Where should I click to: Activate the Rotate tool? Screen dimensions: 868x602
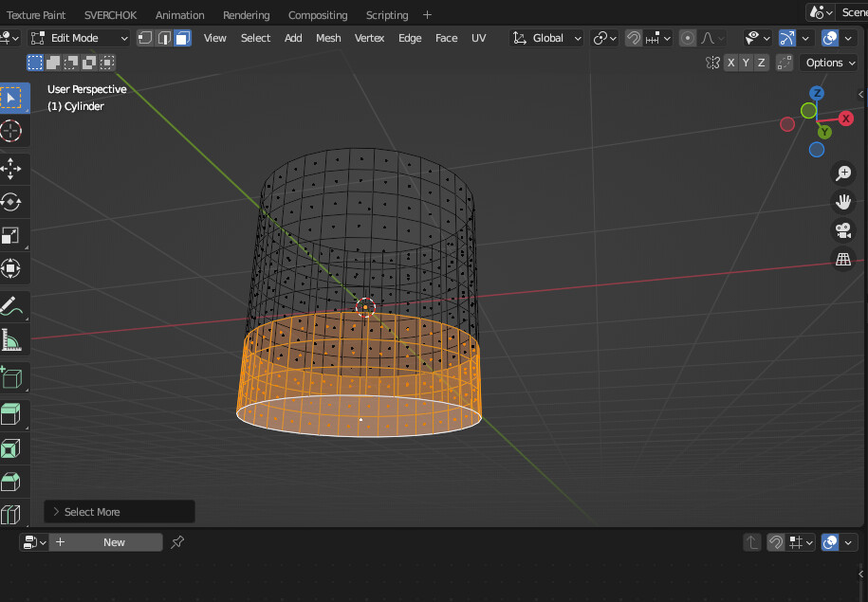14,202
